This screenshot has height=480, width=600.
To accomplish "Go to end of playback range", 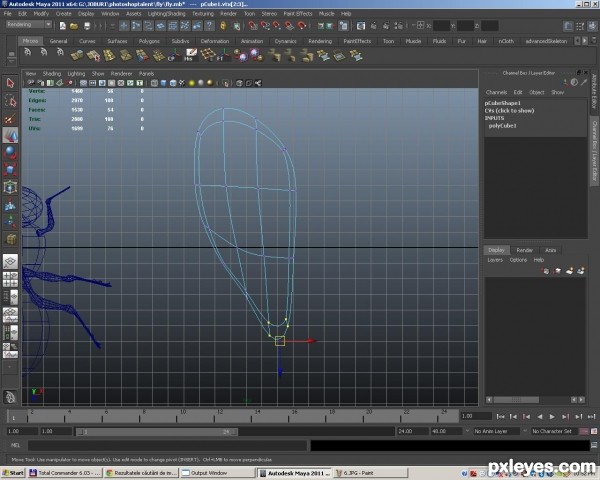I will click(x=592, y=416).
